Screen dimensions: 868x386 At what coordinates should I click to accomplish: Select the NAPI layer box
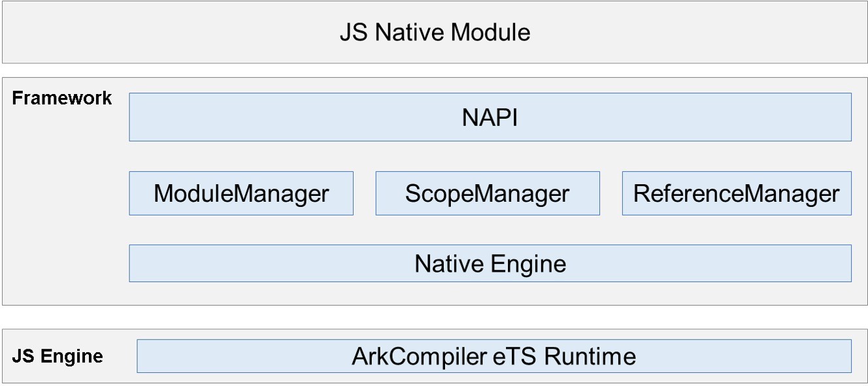click(x=490, y=117)
